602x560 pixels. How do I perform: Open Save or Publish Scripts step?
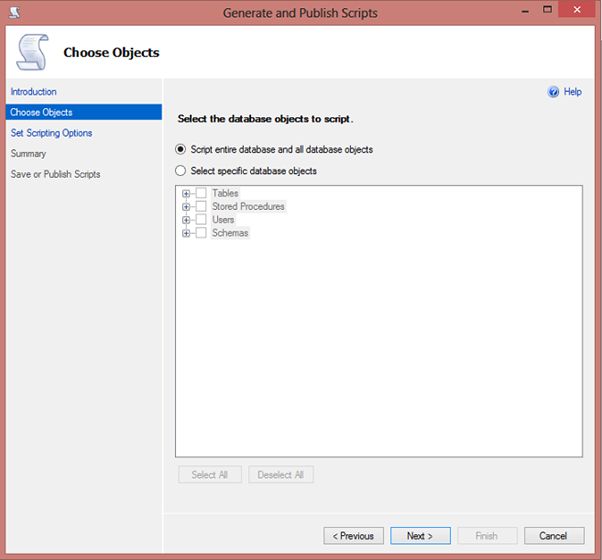55,174
